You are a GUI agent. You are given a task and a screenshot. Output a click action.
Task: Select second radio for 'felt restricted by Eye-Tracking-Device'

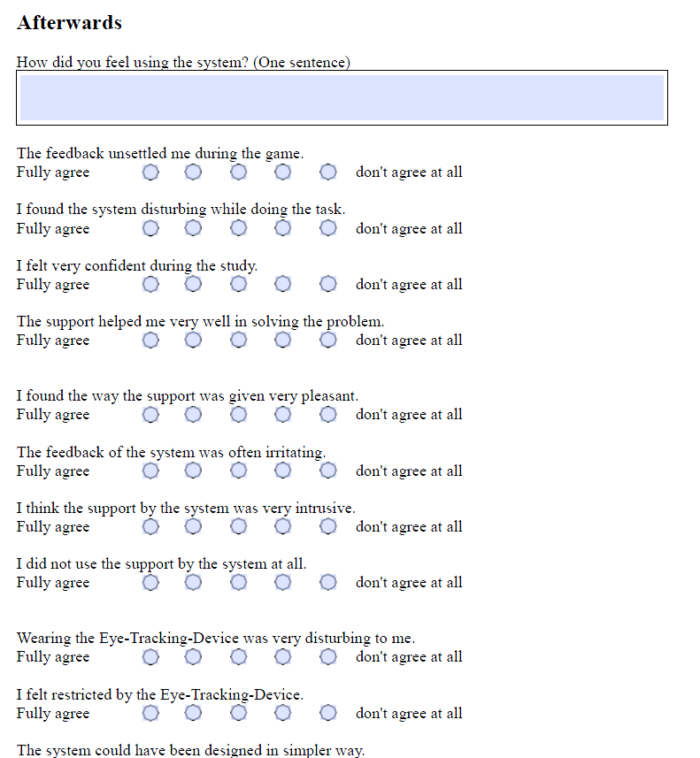pyautogui.click(x=193, y=713)
